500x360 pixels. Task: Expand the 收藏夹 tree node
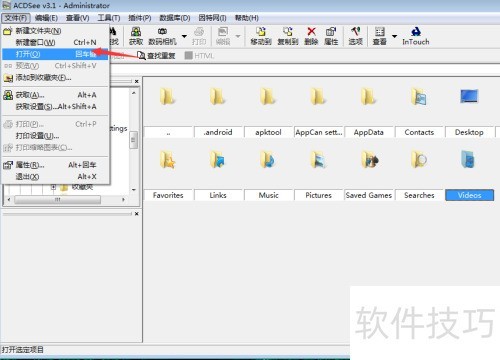pos(53,187)
